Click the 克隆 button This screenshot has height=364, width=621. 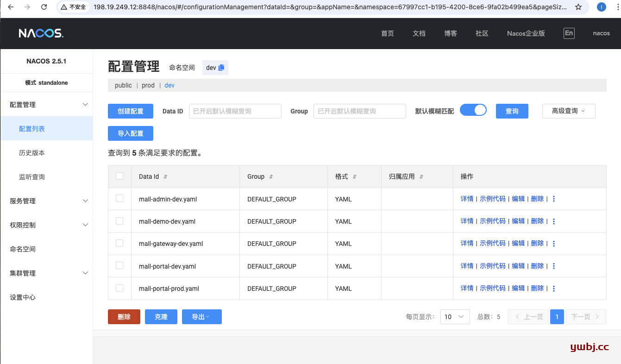click(x=161, y=317)
